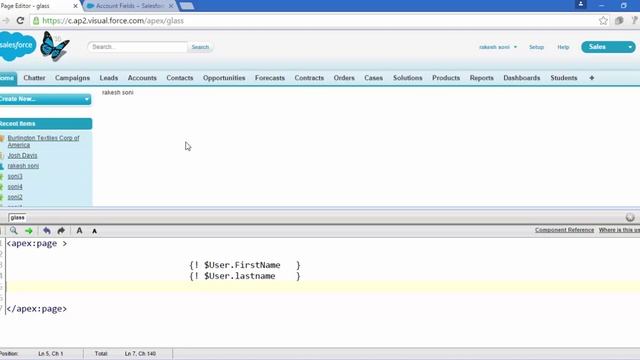640x360 pixels.
Task: Click the plus icon for all tabs
Action: [x=591, y=78]
